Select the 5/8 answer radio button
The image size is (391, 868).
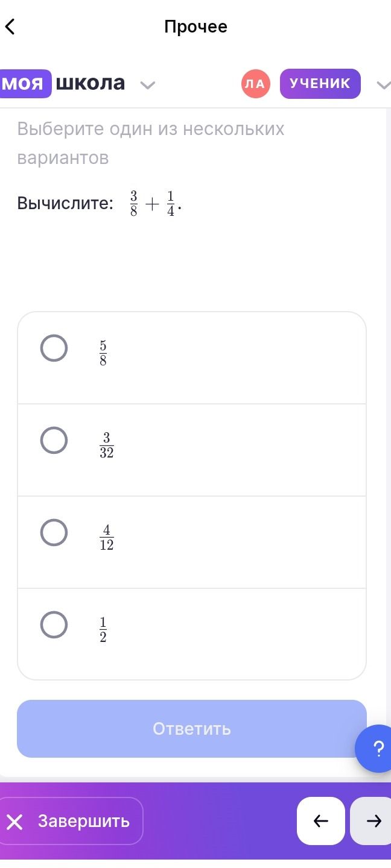point(54,348)
